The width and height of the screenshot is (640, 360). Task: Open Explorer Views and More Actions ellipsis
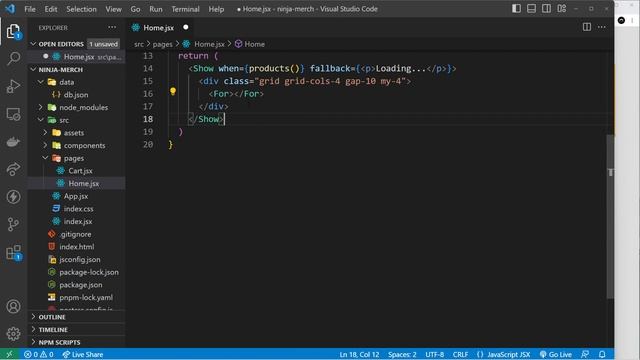[112, 27]
